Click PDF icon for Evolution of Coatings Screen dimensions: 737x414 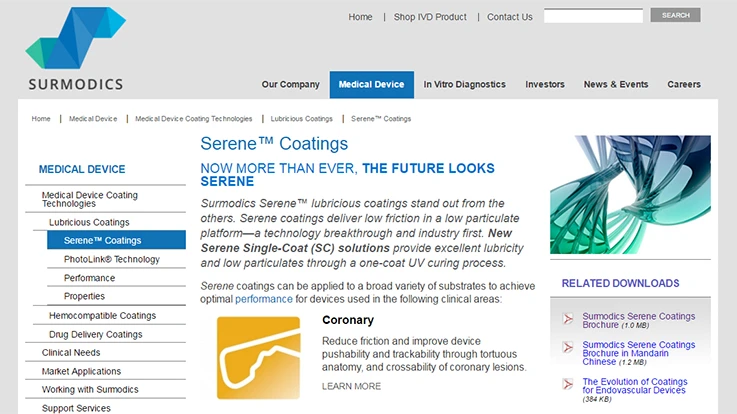(568, 384)
